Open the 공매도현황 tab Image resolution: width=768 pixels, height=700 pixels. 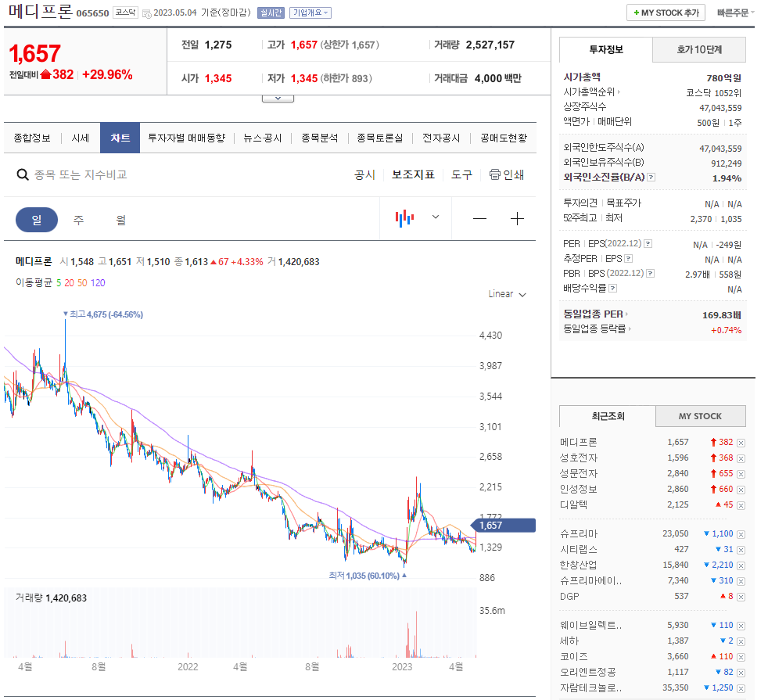(x=504, y=138)
